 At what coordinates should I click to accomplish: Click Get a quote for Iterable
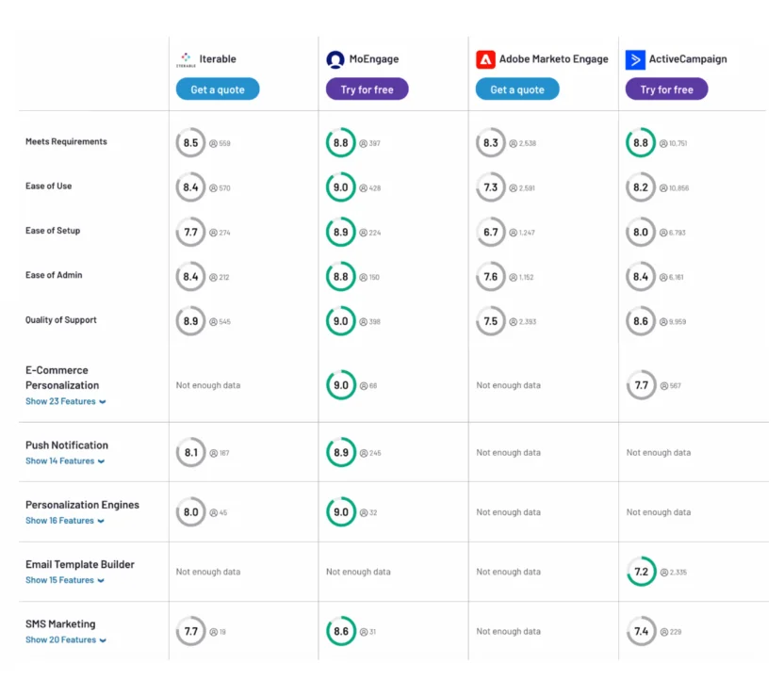point(218,89)
